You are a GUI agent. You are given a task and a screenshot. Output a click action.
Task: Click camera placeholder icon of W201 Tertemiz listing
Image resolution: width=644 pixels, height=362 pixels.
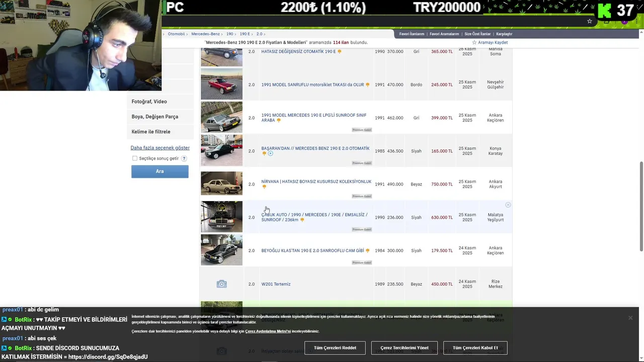pos(221,284)
